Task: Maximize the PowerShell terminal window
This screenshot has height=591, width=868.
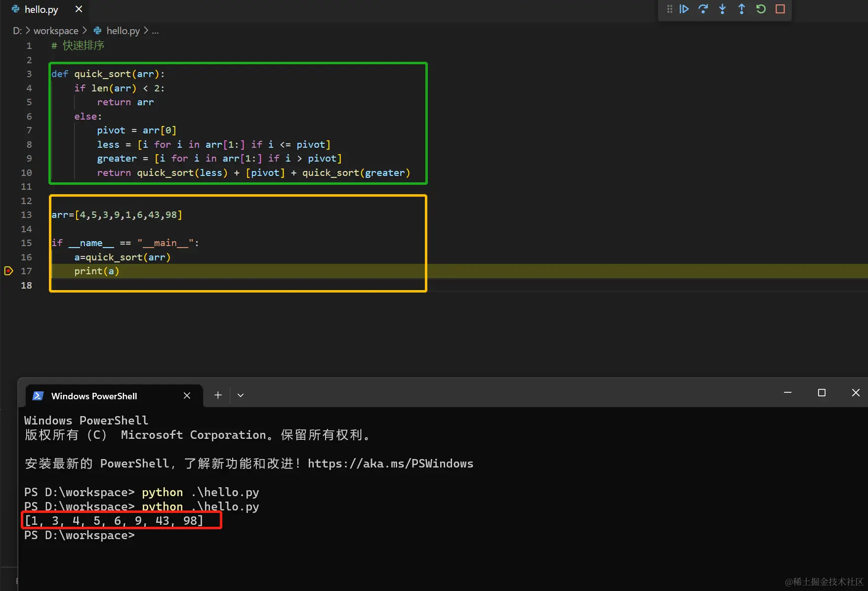Action: pyautogui.click(x=822, y=392)
